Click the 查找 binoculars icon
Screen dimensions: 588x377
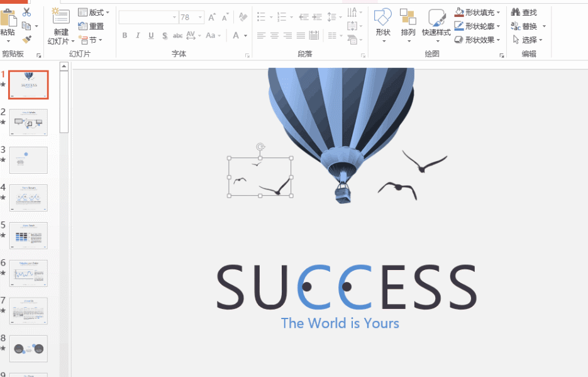516,13
